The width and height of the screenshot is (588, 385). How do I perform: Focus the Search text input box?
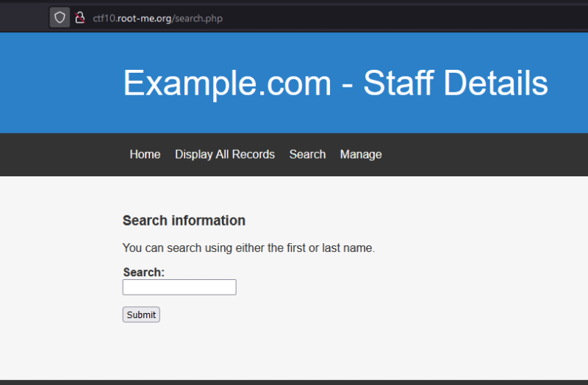coord(179,287)
